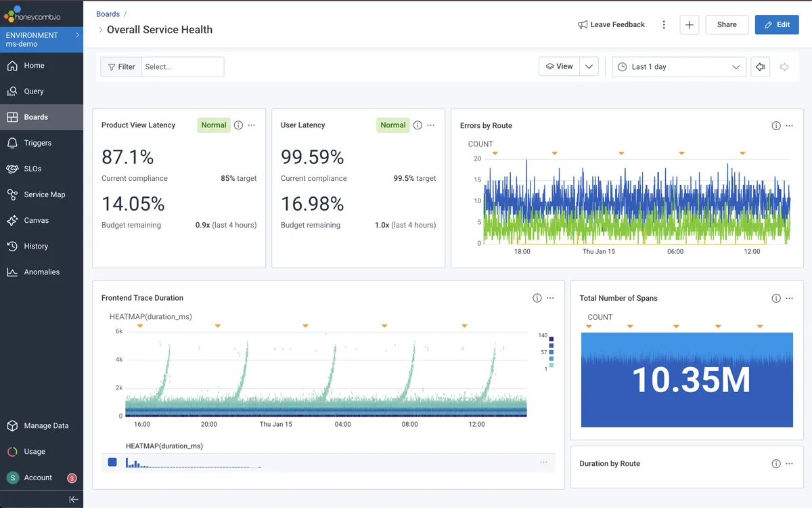Click the blue heatmap legend swatch
This screenshot has width=812, height=508.
[112, 463]
